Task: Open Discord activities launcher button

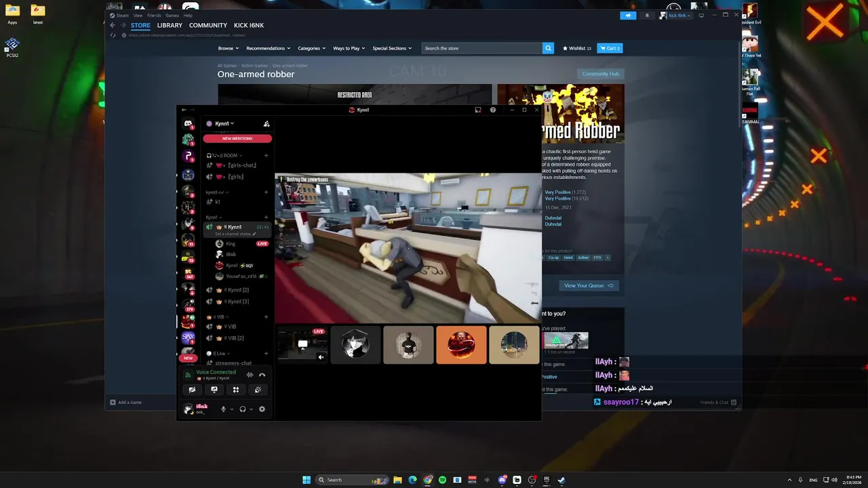Action: [236, 390]
